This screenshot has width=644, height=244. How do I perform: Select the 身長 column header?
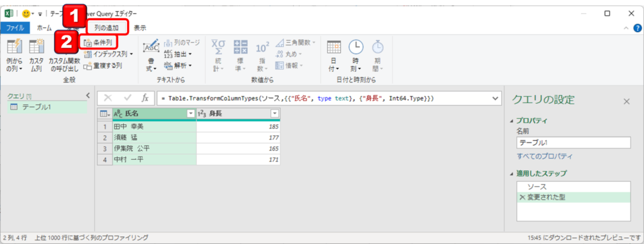click(x=238, y=114)
